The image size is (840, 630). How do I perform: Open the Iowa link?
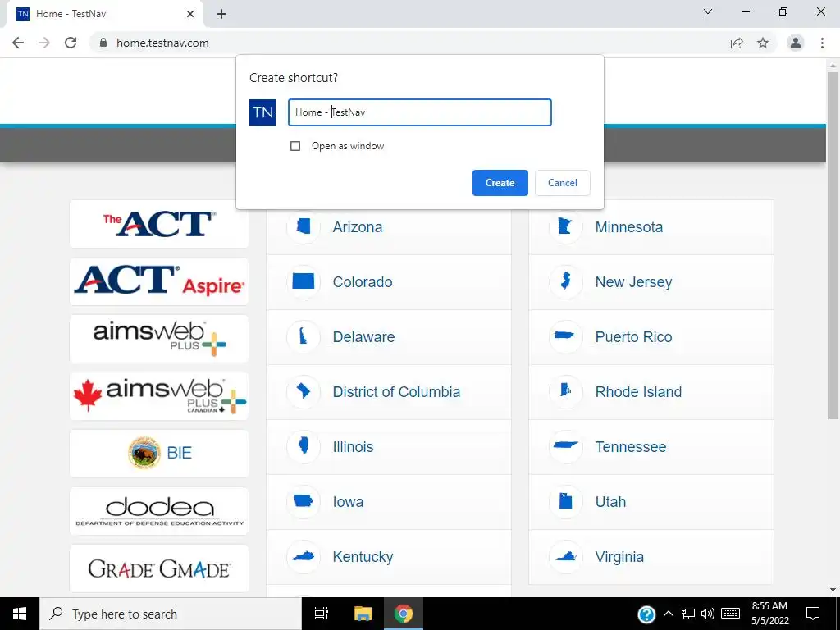(348, 502)
